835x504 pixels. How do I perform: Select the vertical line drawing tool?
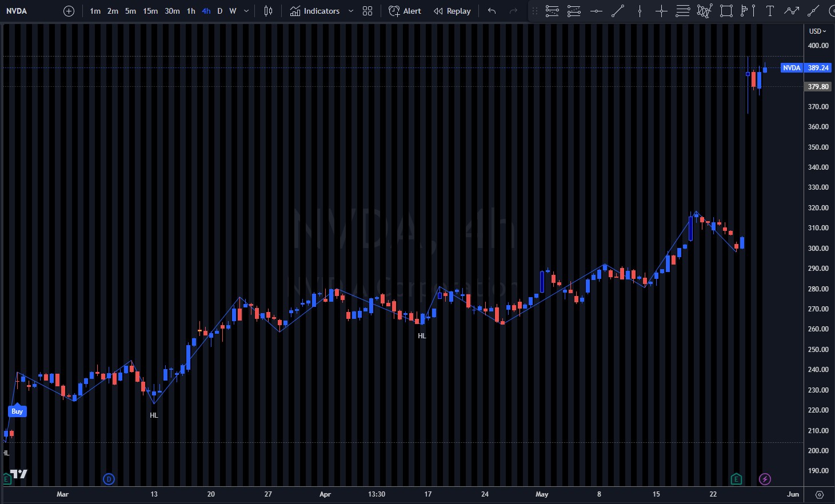coord(640,11)
